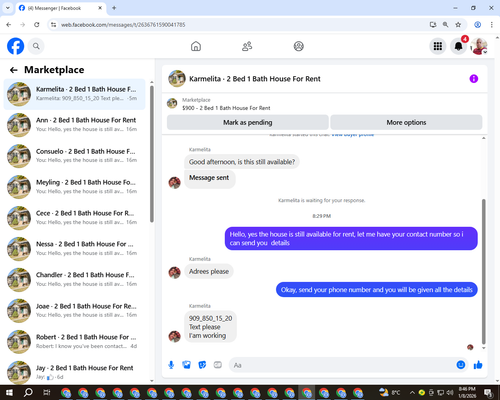This screenshot has width=500, height=400.
Task: Open Karmelita chat in list
Action: click(x=75, y=94)
